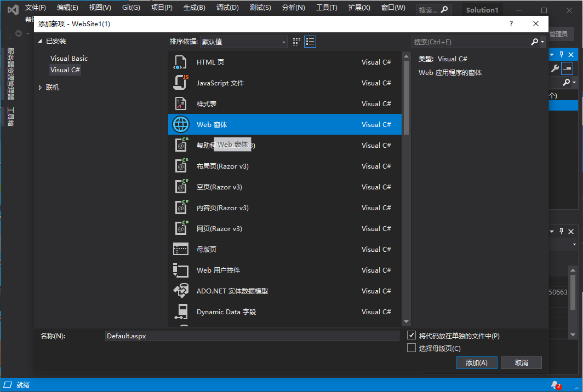The width and height of the screenshot is (583, 392).
Task: Open the 调试(D) menu
Action: 227,8
